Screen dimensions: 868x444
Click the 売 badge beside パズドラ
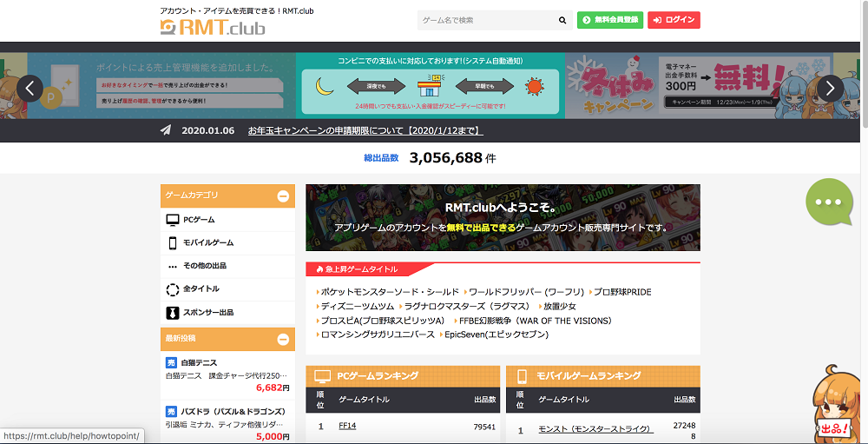pyautogui.click(x=171, y=411)
